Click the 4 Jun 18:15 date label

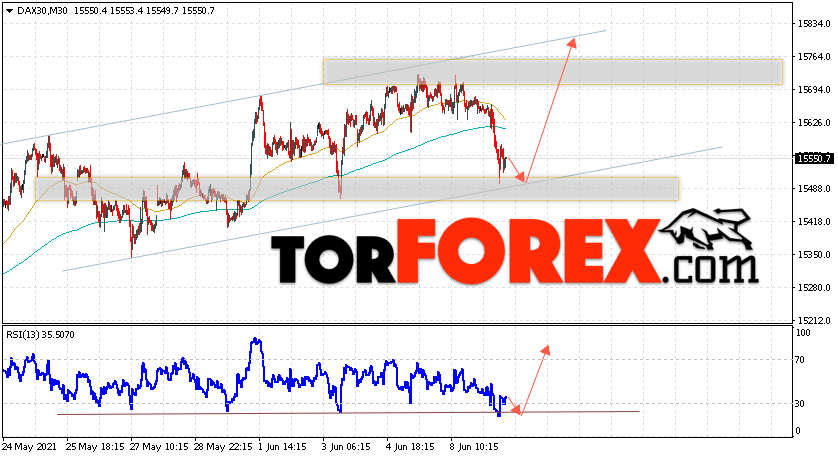point(410,447)
